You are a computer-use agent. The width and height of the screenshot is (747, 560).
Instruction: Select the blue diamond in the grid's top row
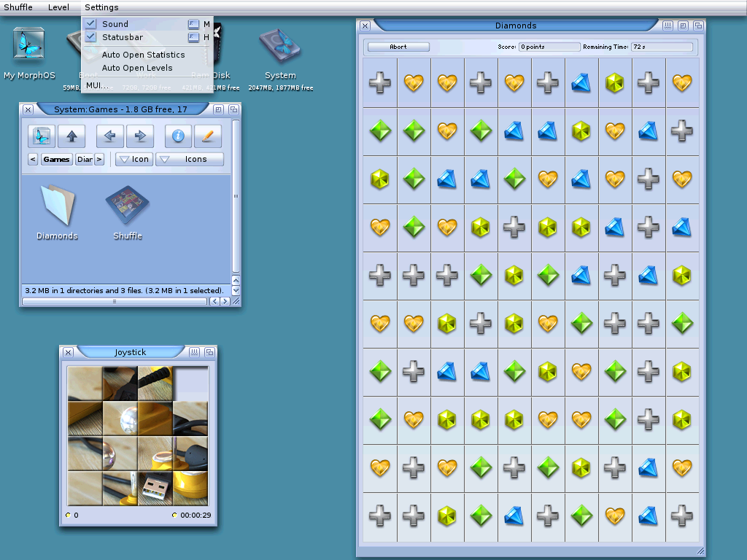(581, 83)
